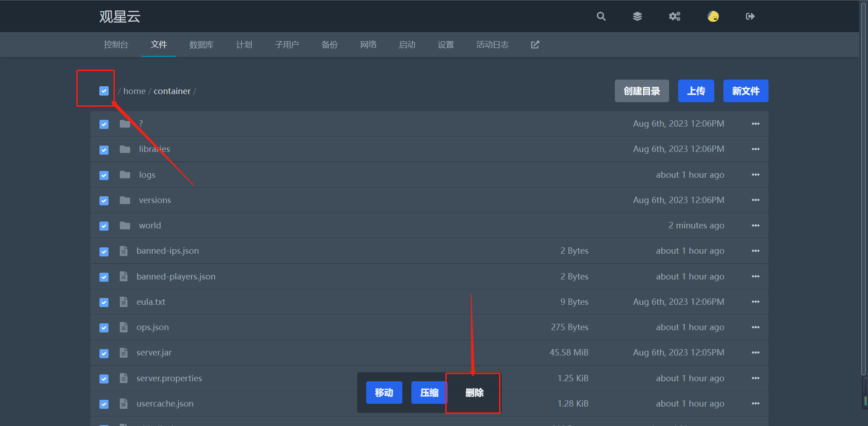Switch to the 控制台 tab
The image size is (868, 426).
click(116, 44)
